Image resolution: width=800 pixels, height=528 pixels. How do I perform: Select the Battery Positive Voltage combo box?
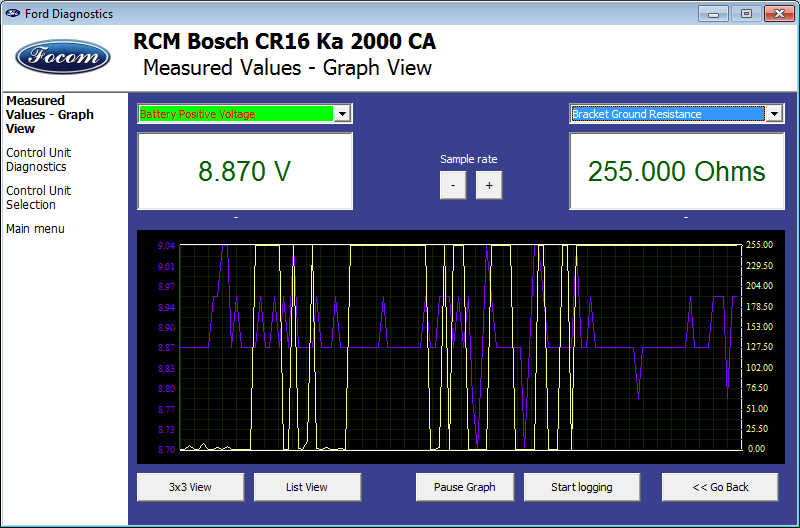pyautogui.click(x=245, y=114)
